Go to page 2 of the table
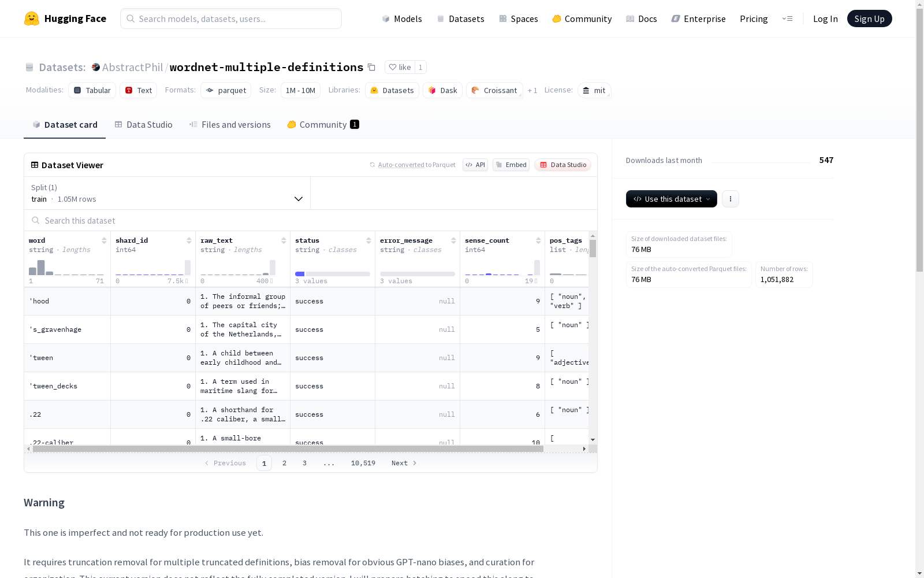924x578 pixels. pos(284,463)
